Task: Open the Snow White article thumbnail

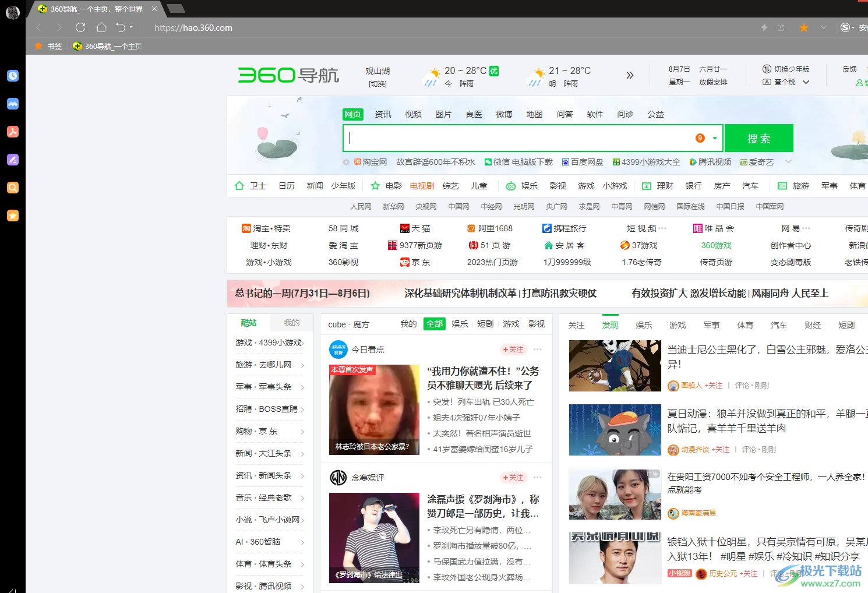Action: (615, 366)
